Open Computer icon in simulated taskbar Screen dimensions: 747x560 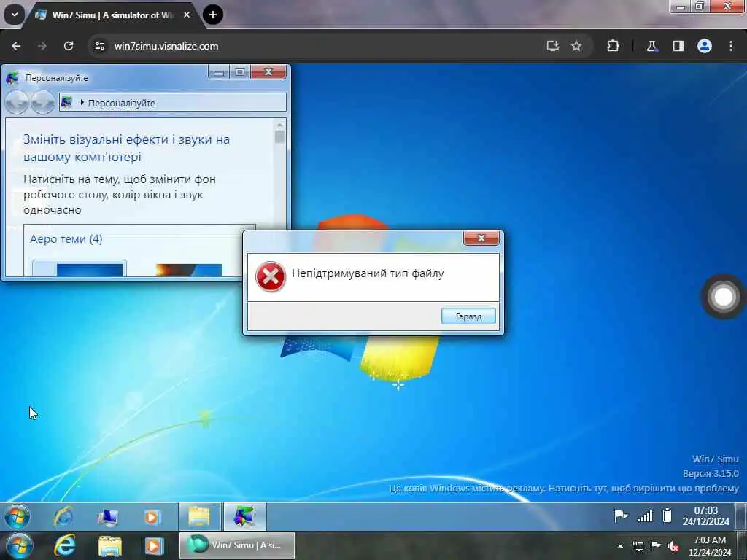coord(108,517)
